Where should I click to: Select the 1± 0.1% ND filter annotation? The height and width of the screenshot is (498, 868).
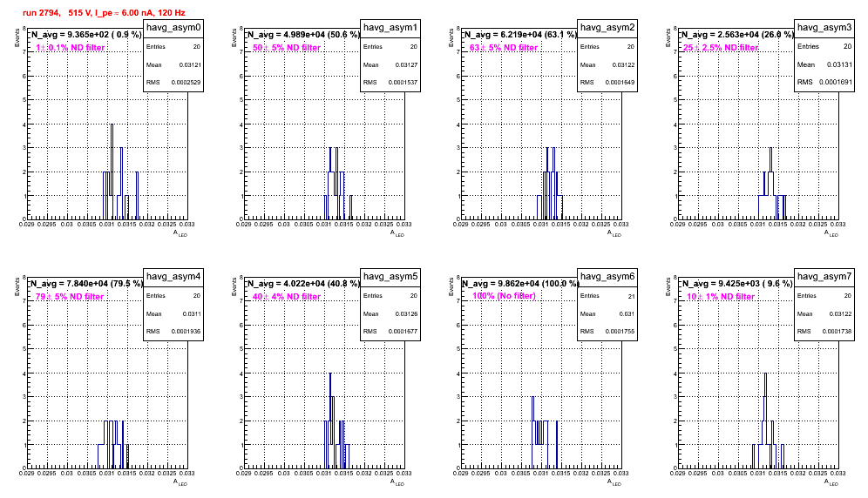point(71,48)
